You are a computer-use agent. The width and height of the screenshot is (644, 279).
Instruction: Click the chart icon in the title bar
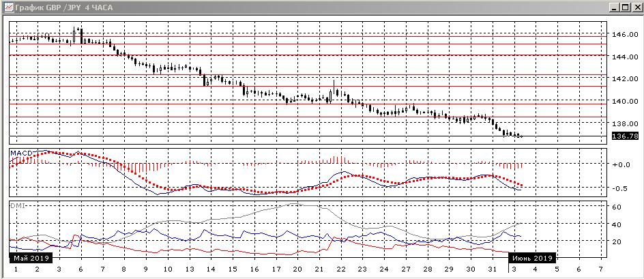(x=7, y=7)
